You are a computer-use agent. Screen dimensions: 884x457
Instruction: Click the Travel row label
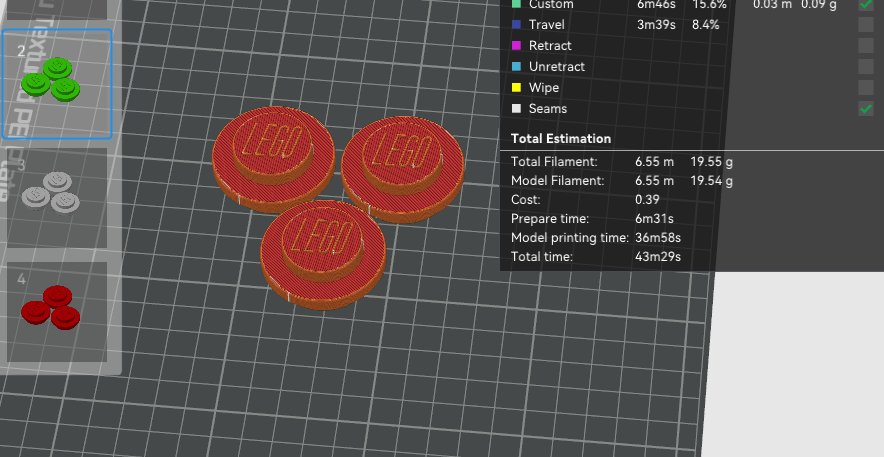(546, 25)
